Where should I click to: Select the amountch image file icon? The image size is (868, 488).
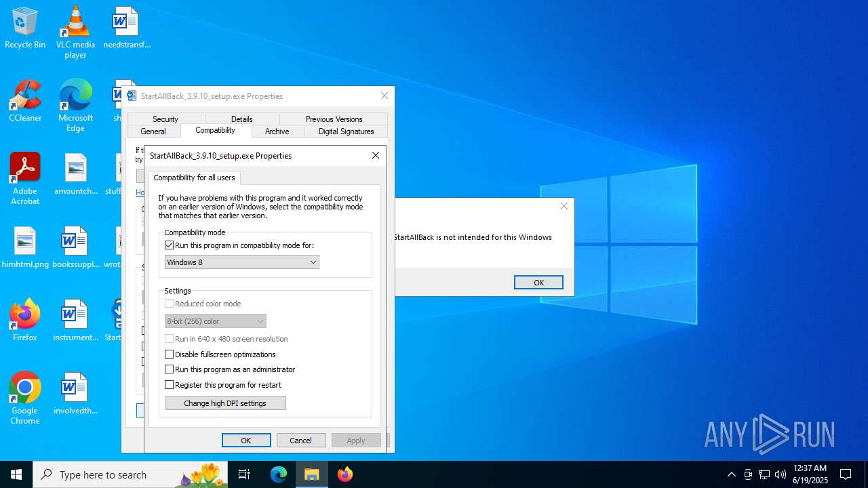point(75,175)
